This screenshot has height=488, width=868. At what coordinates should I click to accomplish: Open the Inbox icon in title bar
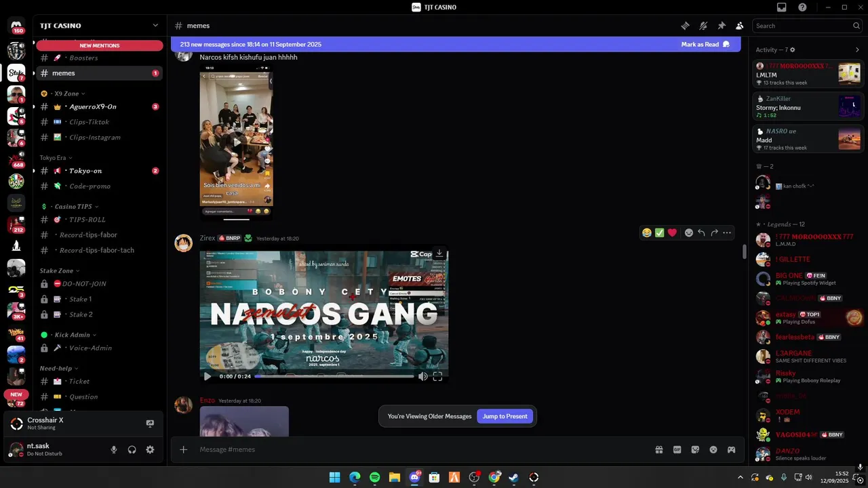782,7
